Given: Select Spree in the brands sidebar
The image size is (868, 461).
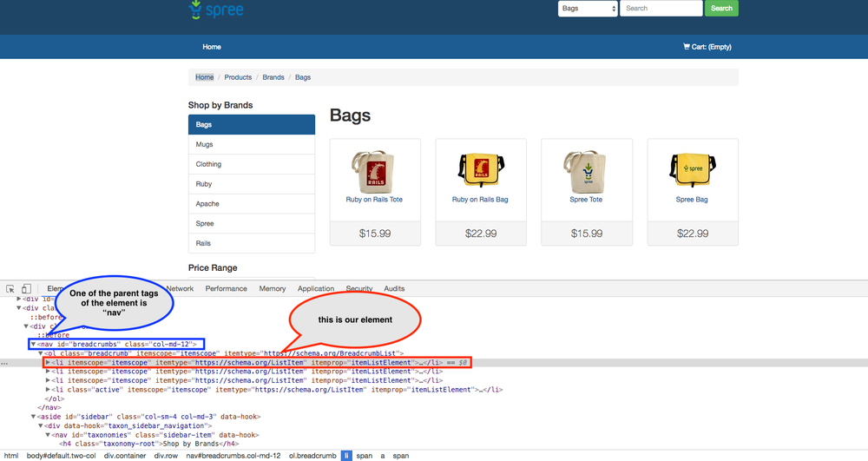Looking at the screenshot, I should (252, 224).
